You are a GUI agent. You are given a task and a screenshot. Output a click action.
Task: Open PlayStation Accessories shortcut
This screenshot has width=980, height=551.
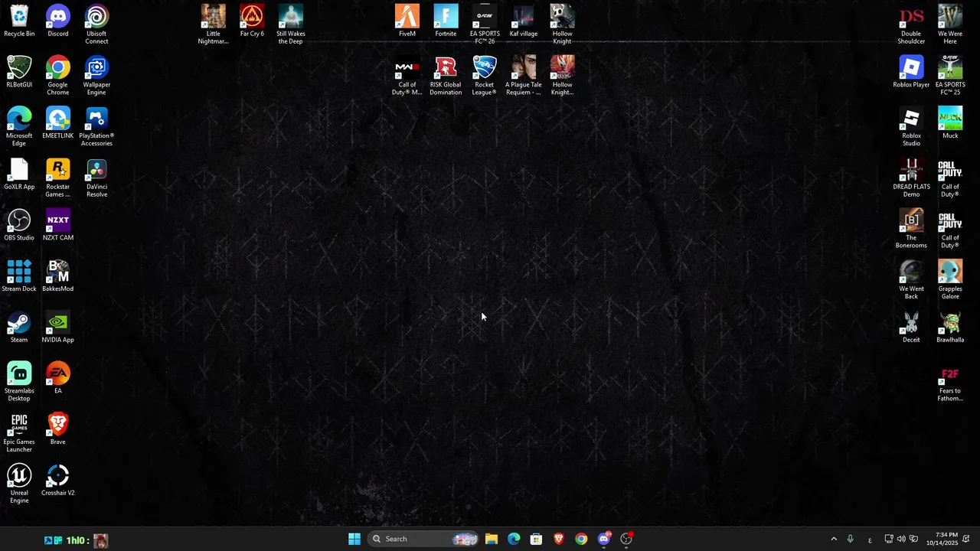96,127
